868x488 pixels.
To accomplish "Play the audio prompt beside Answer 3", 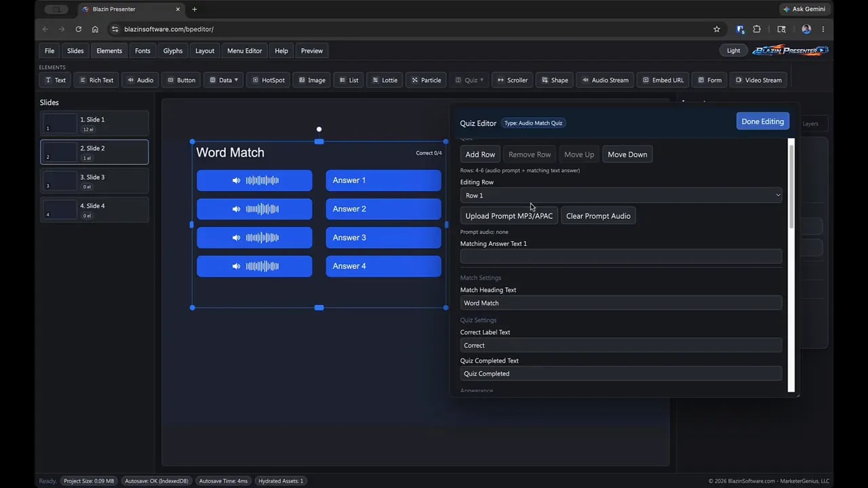I will [254, 237].
